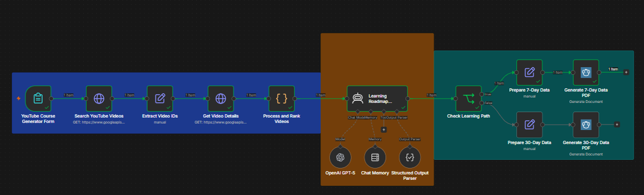Open the Search YouTube Videos HTTP node
644x195 pixels.
coord(99,99)
